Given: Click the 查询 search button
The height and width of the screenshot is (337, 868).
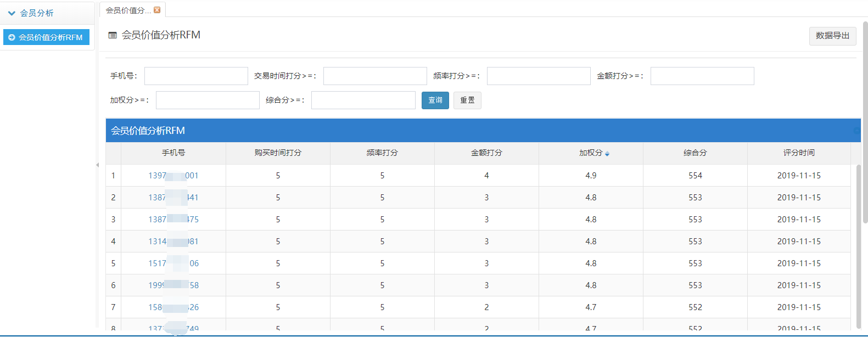Looking at the screenshot, I should [435, 100].
